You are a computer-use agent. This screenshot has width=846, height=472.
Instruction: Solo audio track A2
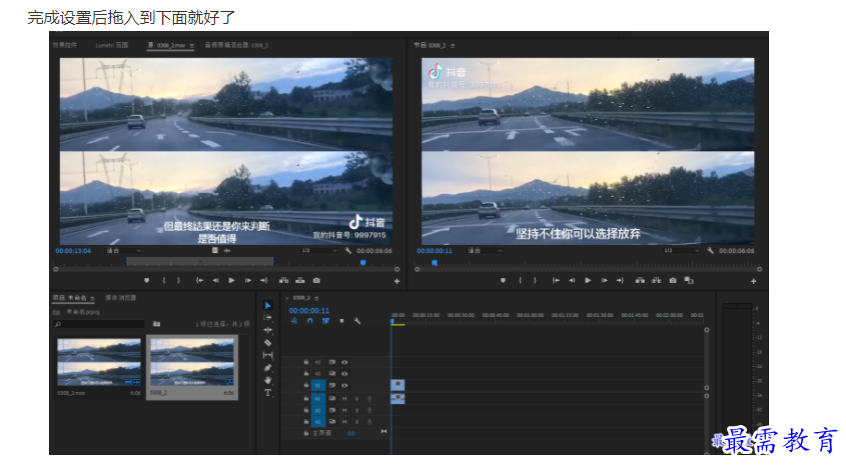click(357, 410)
